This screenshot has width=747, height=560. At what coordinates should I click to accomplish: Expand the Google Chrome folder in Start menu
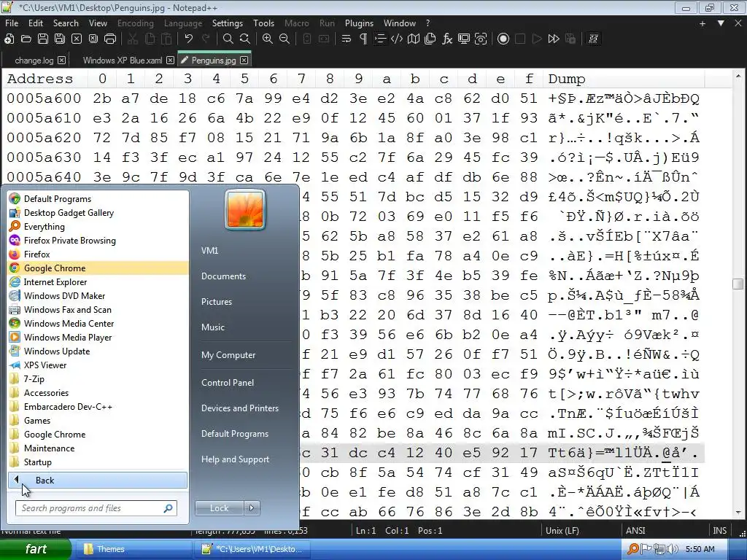click(x=98, y=435)
